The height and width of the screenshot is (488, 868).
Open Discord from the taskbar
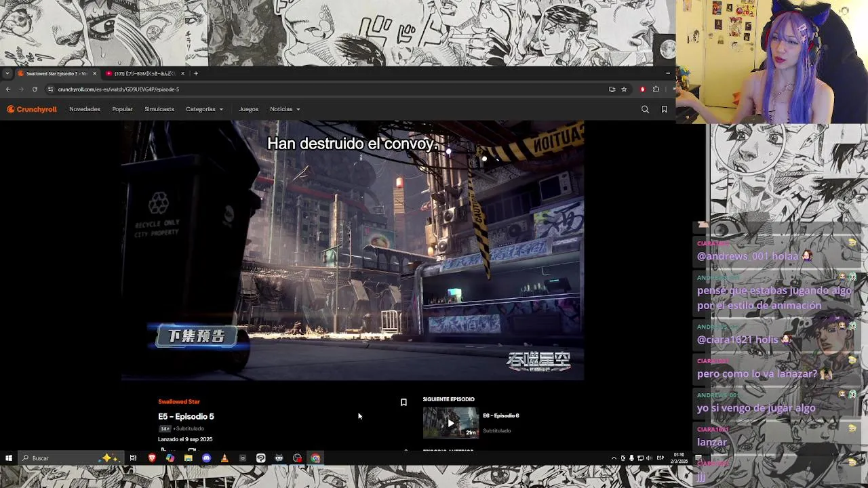206,458
